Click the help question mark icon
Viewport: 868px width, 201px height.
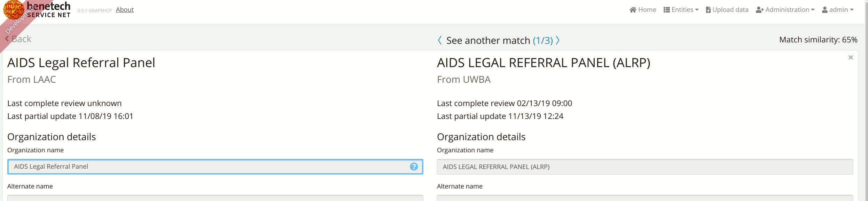pyautogui.click(x=414, y=167)
